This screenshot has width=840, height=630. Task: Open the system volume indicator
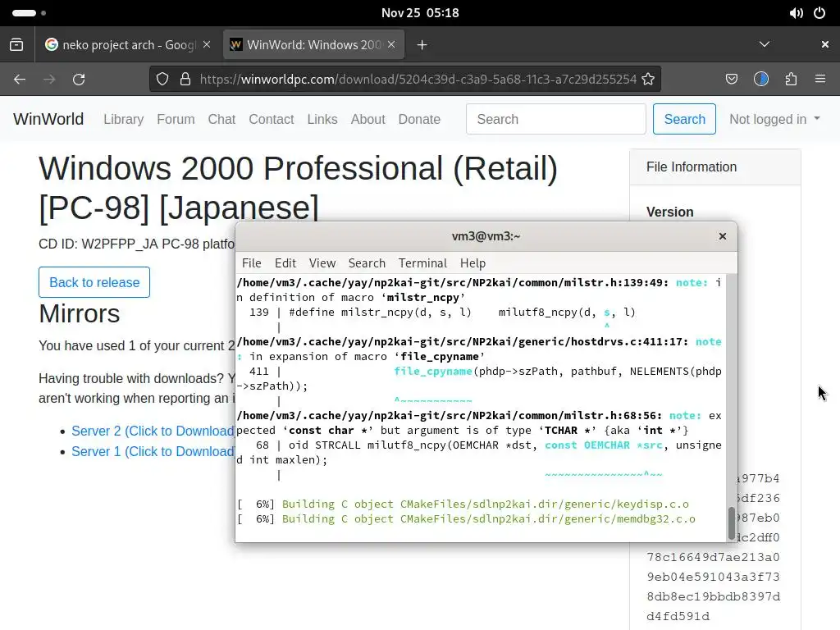[796, 13]
